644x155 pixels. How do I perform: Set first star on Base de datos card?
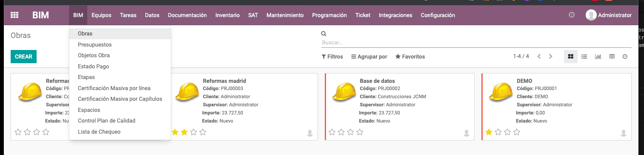click(x=332, y=132)
